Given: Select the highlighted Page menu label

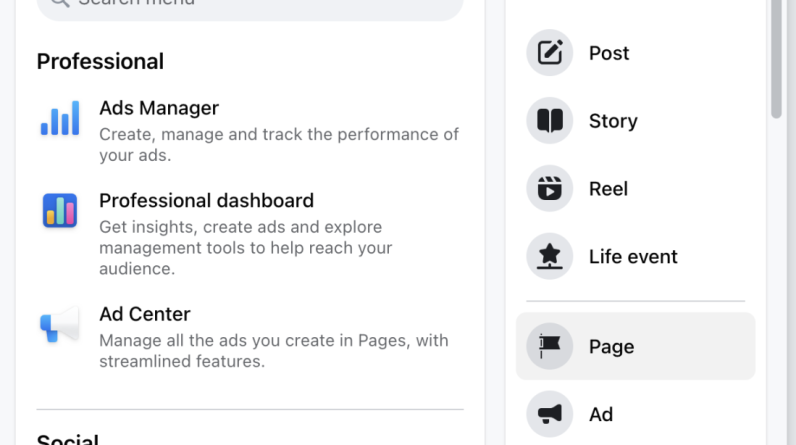Looking at the screenshot, I should pyautogui.click(x=611, y=347).
